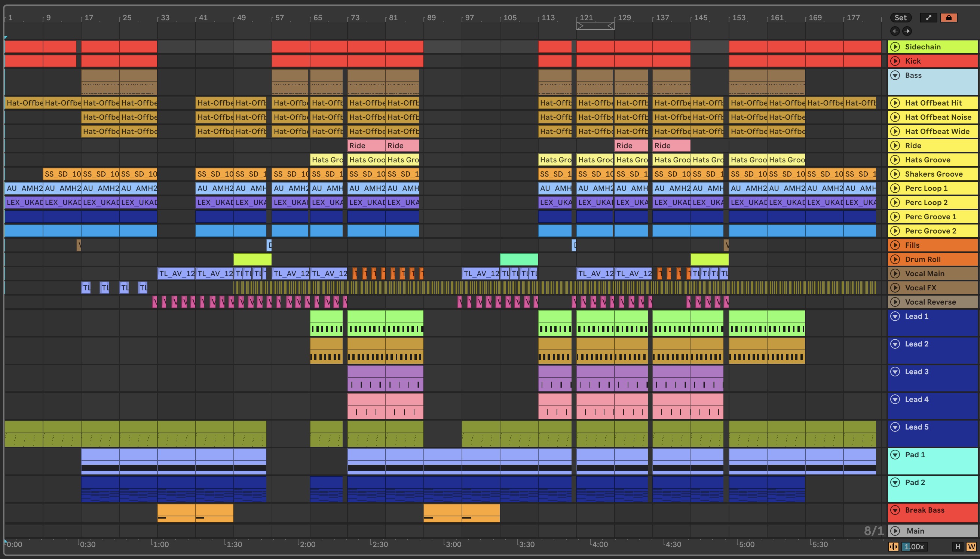The height and width of the screenshot is (559, 980).
Task: Click the Main track play icon
Action: pyautogui.click(x=895, y=531)
